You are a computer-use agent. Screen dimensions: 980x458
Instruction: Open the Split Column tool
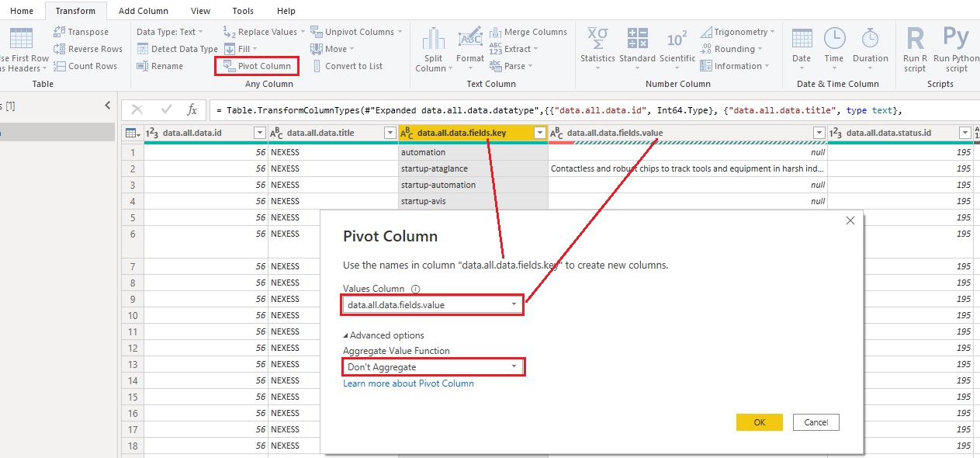[x=432, y=50]
